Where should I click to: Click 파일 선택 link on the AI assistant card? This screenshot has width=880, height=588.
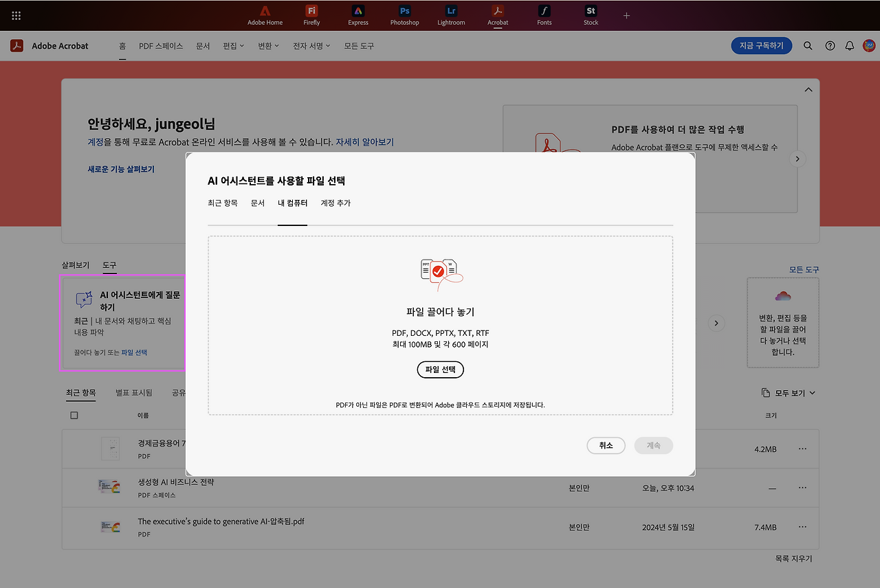coord(134,352)
